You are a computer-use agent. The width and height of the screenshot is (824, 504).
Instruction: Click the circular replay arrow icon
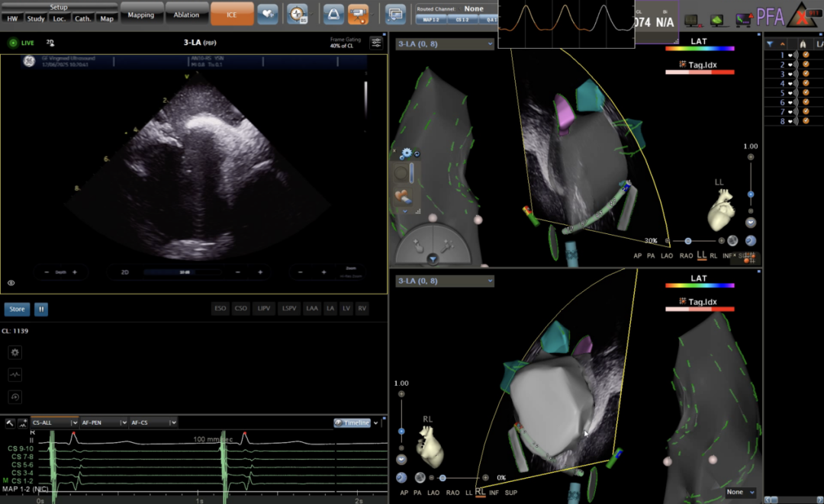click(x=14, y=397)
